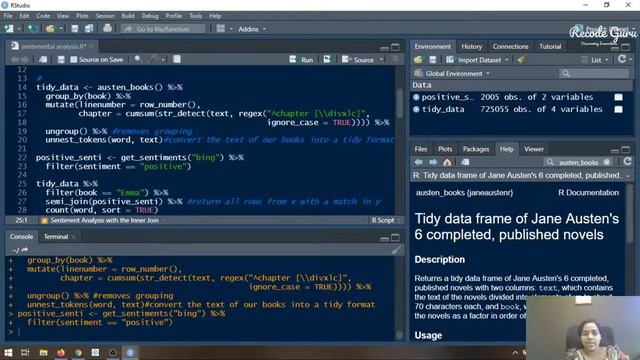Go forward in Help pane
The width and height of the screenshot is (640, 360).
[433, 162]
